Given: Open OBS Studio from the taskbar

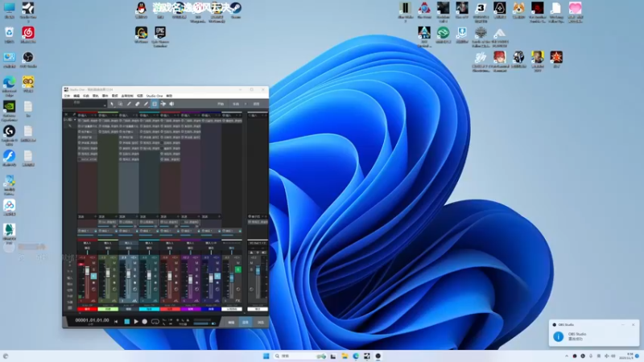Looking at the screenshot, I should (x=378, y=356).
